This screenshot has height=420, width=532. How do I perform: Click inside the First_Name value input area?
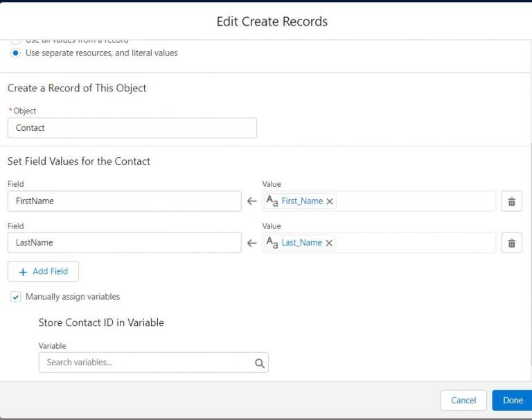click(416, 201)
